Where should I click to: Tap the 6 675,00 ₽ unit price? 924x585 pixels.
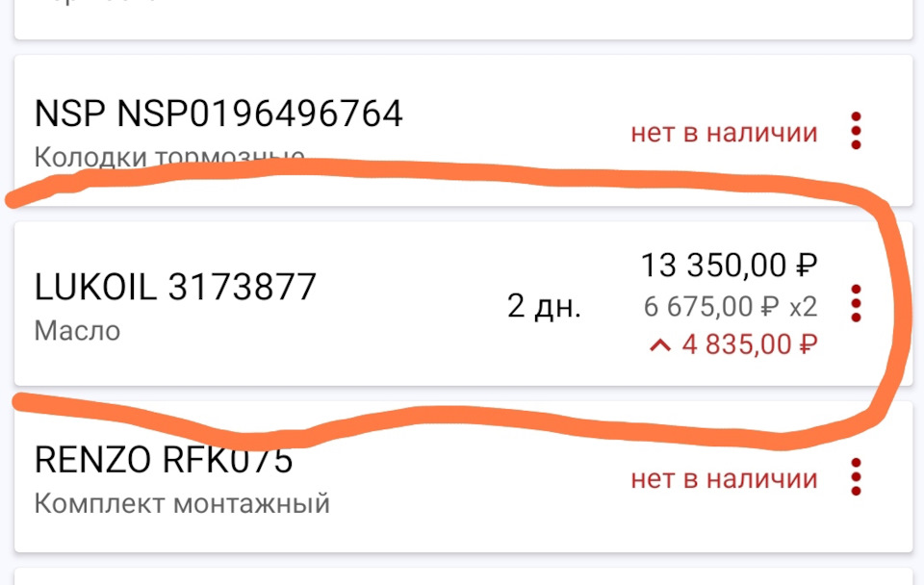(711, 306)
